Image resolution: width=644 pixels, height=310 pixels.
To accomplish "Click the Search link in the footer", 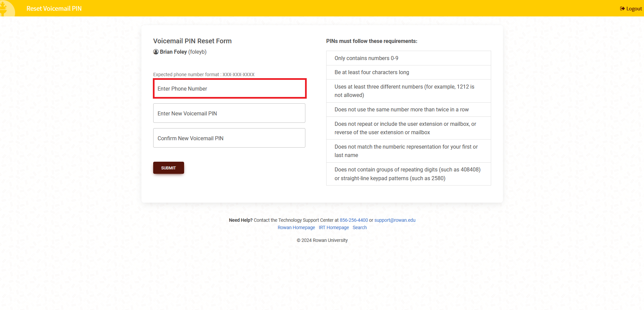I will (359, 227).
